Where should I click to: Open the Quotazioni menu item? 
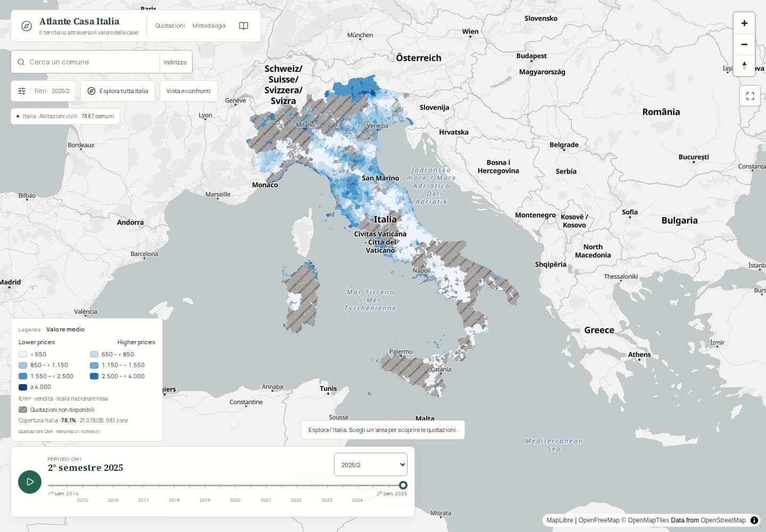(170, 26)
